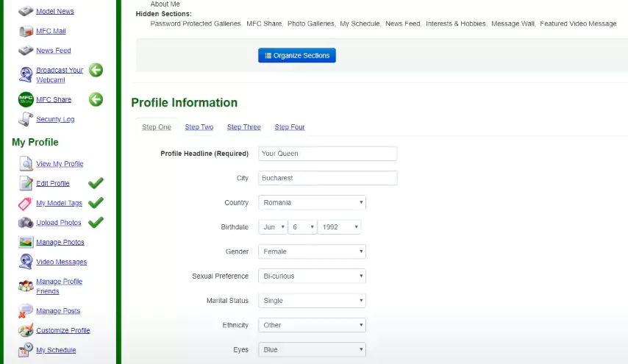The width and height of the screenshot is (628, 364).
Task: Click the 'Photo Galleries' hidden section text
Action: (311, 24)
